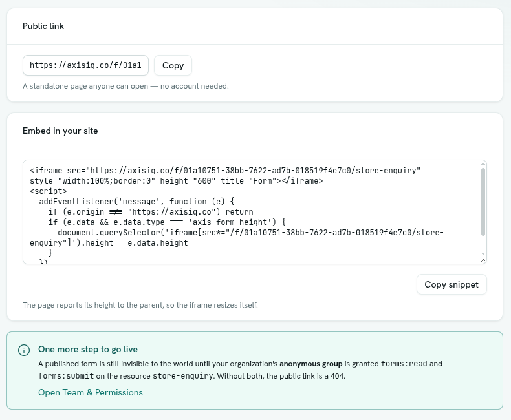The image size is (511, 420).
Task: Open Team & Permissions link
Action: pyautogui.click(x=91, y=392)
